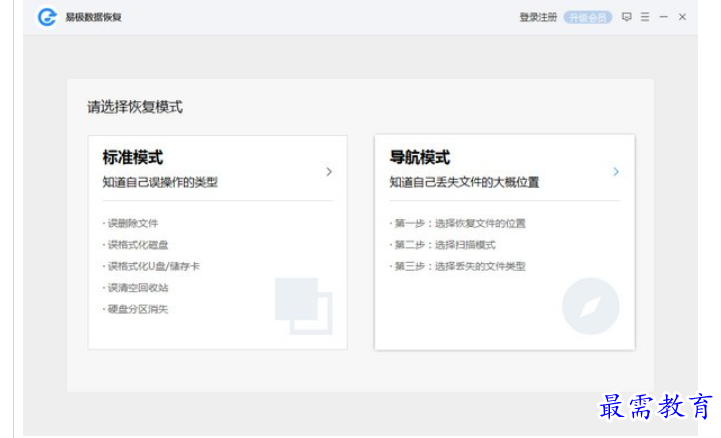This screenshot has width=721, height=438.
Task: Expand the 导航模式 blue chevron arrow
Action: pyautogui.click(x=616, y=172)
